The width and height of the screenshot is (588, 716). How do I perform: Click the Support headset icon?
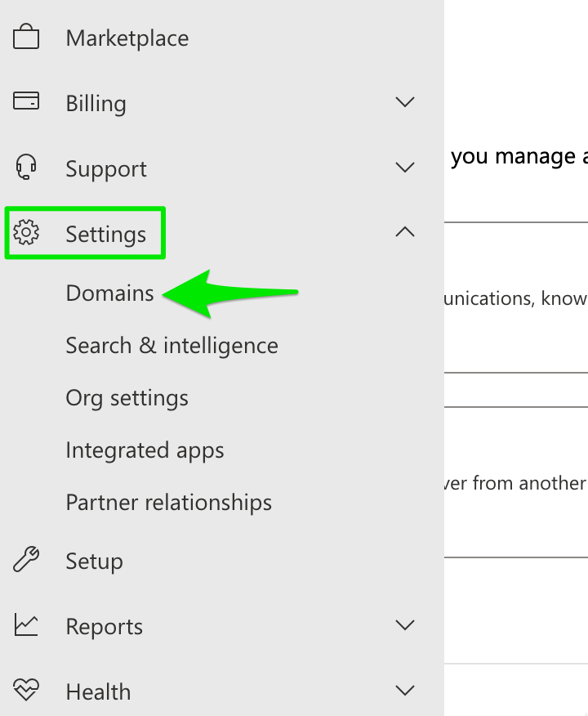[26, 167]
